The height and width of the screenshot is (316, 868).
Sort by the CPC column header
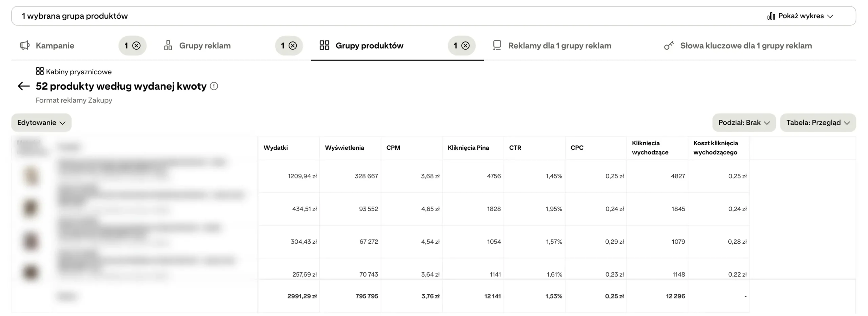pos(577,148)
